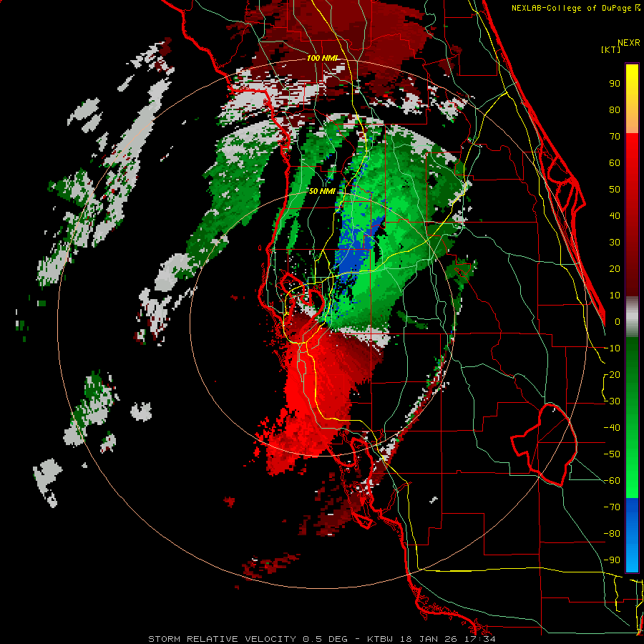
Task: Click the -40 value on velocity scale
Action: (x=612, y=428)
